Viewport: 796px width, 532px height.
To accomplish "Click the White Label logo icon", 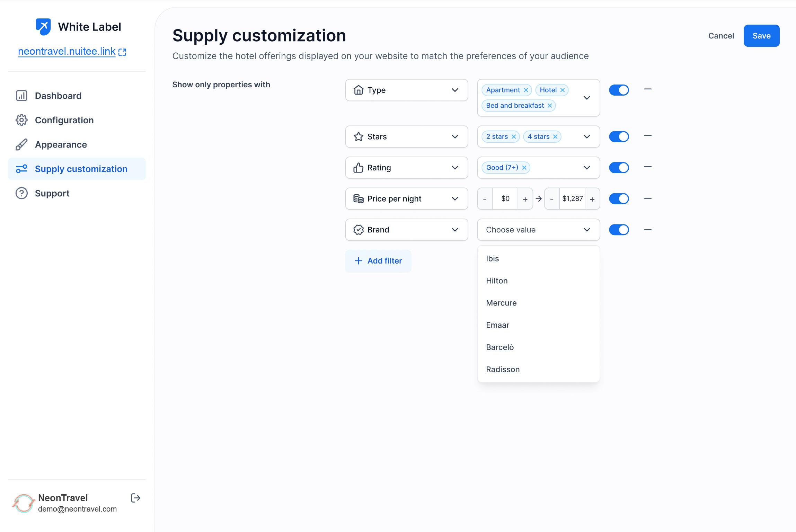I will 43,27.
